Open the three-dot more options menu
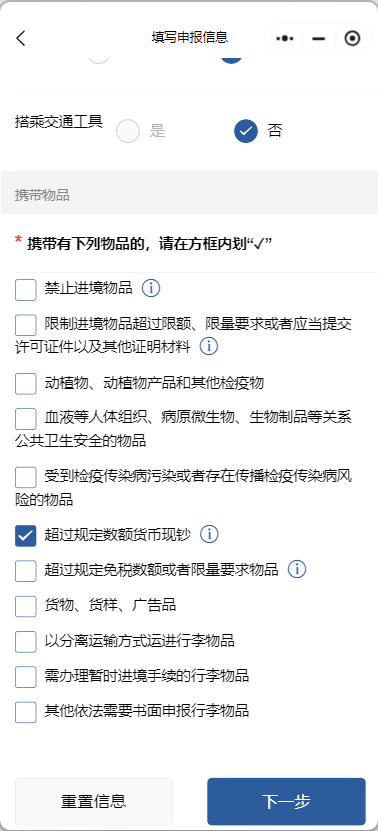The width and height of the screenshot is (378, 831). point(285,39)
